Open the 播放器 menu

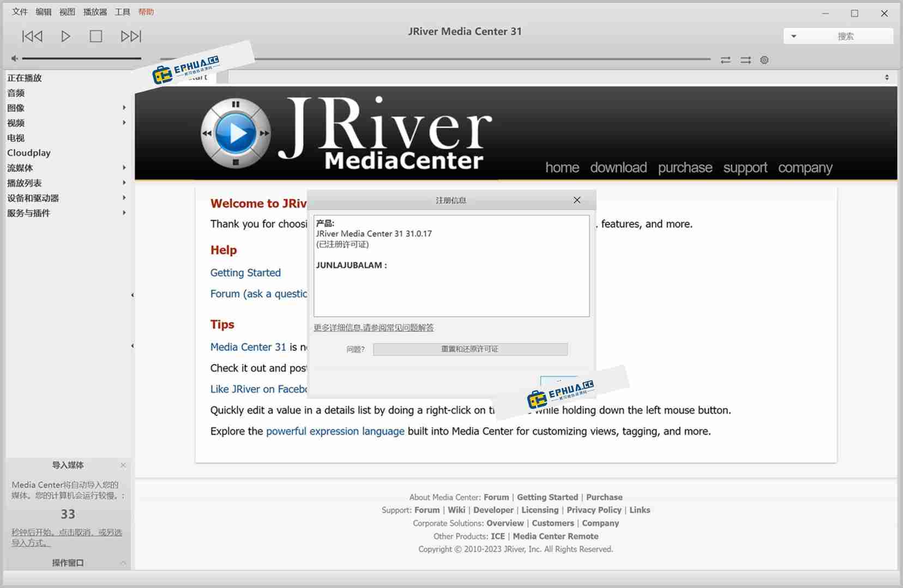click(x=95, y=11)
